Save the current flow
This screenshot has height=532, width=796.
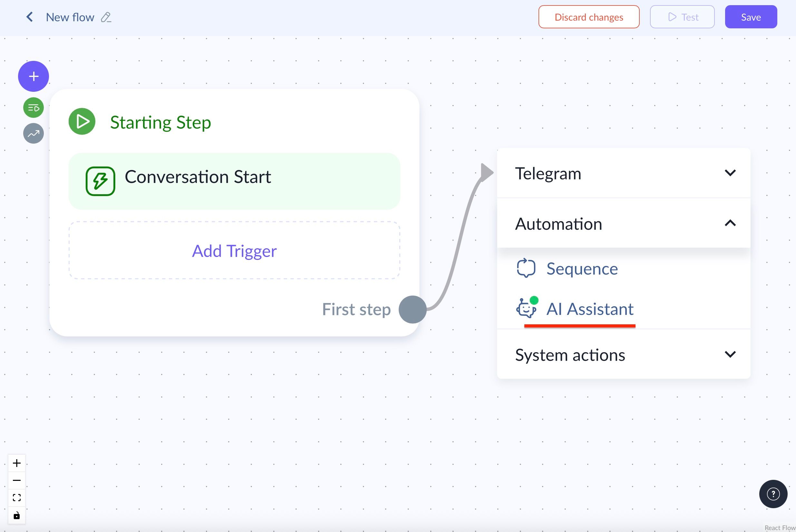751,17
